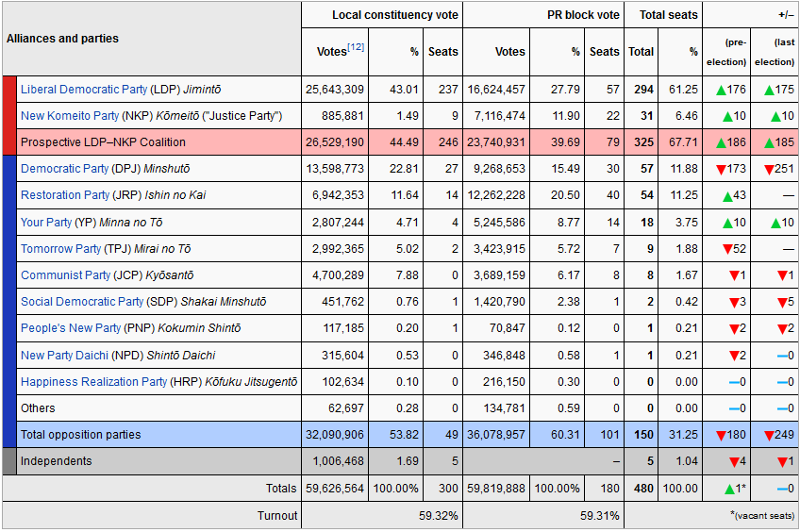This screenshot has width=800, height=532.
Task: Click the red decrease arrow beside 173
Action: tap(721, 170)
